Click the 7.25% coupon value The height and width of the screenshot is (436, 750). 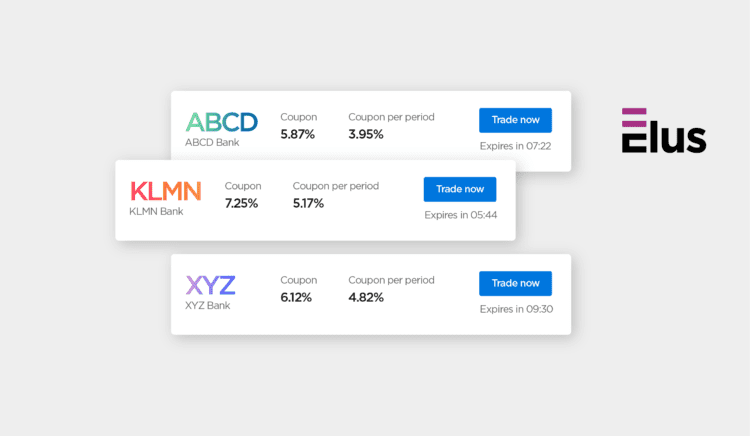click(x=241, y=203)
